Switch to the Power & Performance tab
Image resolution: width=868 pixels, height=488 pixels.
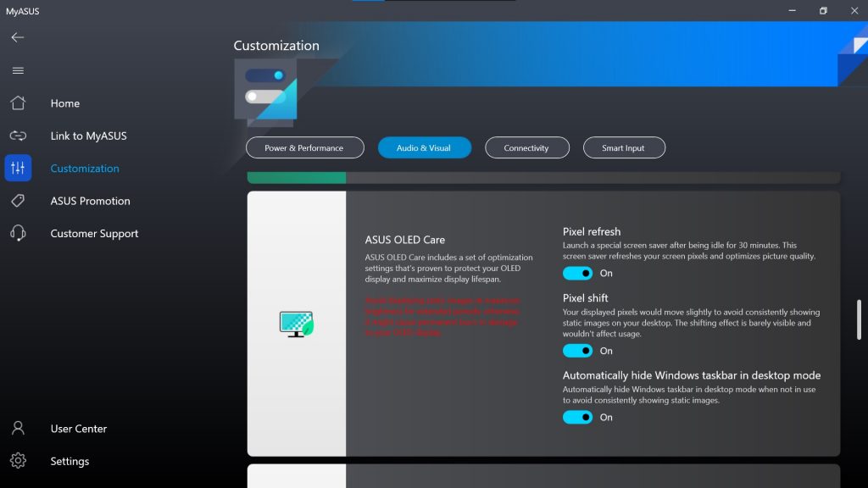(305, 147)
